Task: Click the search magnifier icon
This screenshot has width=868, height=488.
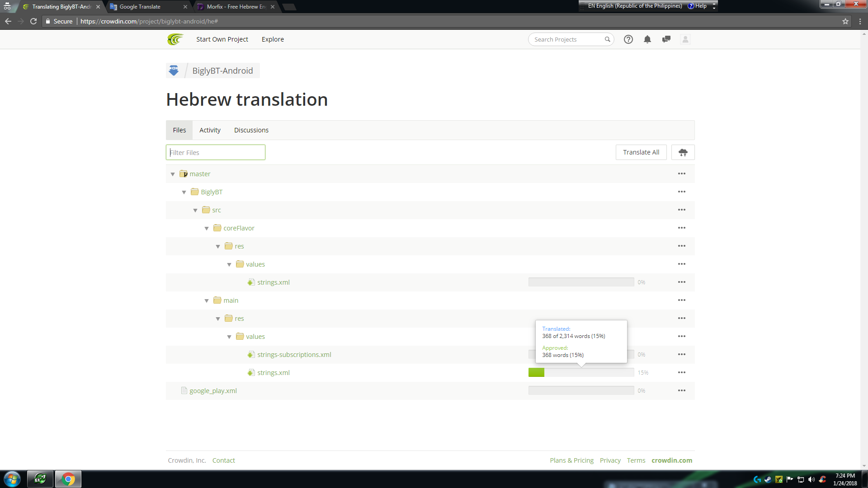Action: coord(608,39)
